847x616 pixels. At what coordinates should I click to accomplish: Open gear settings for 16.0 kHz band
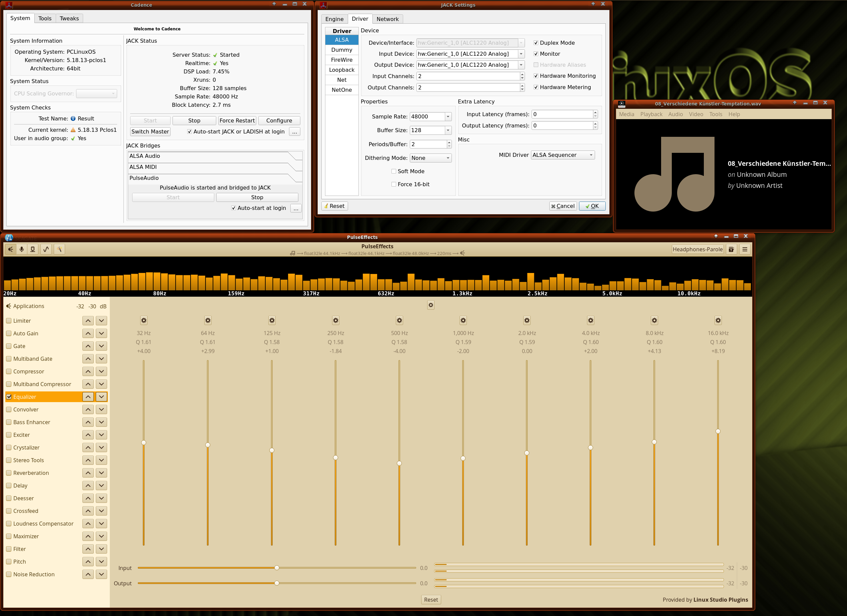(x=718, y=320)
